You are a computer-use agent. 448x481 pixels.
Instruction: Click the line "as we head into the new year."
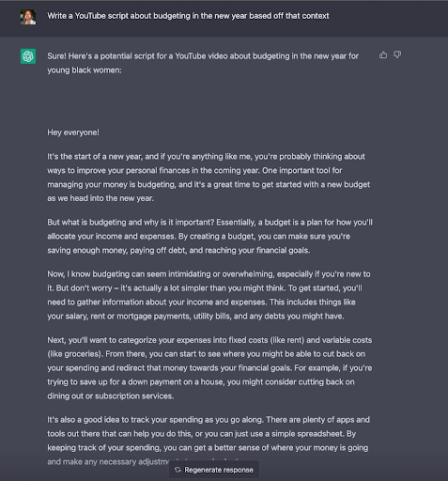(100, 198)
